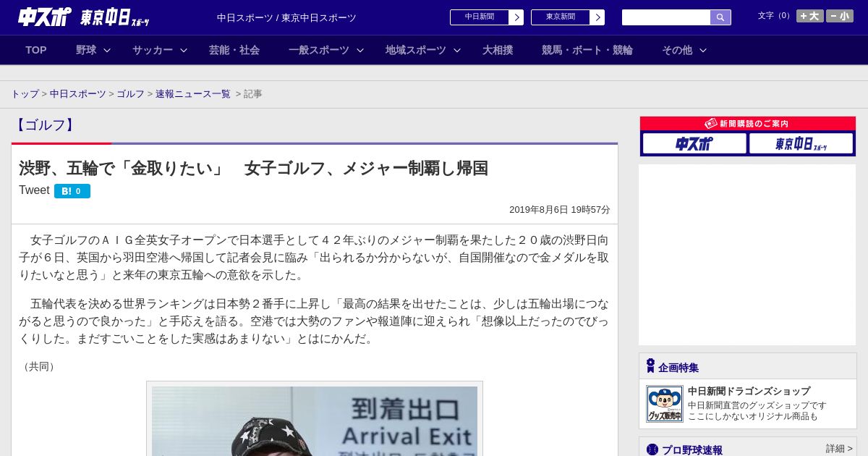Image resolution: width=868 pixels, height=456 pixels.
Task: Open the 競馬・ボート・競輪 menu item
Action: 587,50
